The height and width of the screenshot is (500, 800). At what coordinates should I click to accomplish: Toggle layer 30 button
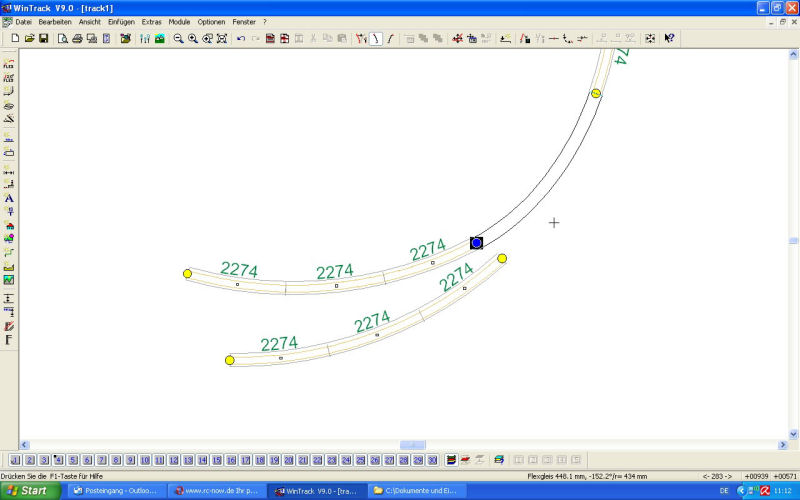pyautogui.click(x=433, y=460)
